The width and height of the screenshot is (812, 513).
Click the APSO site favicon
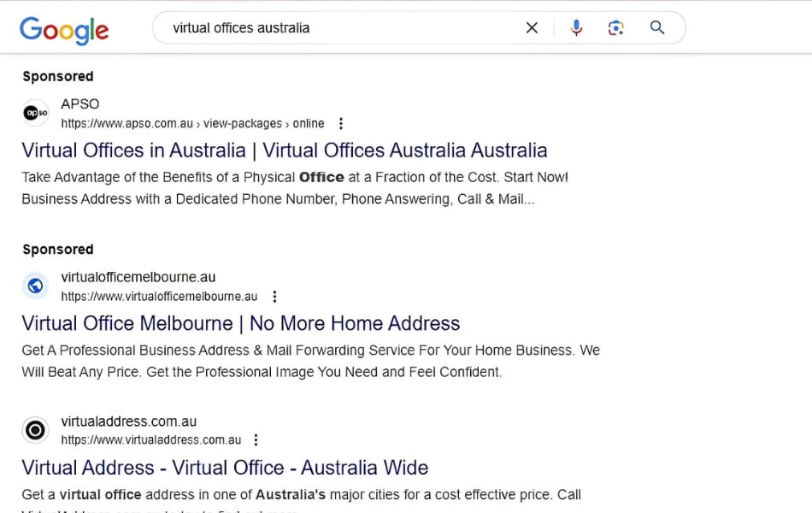[x=35, y=113]
